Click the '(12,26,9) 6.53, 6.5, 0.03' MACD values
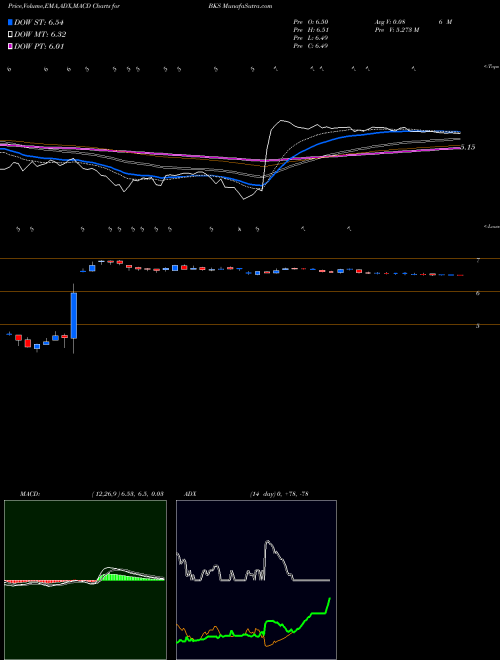The image size is (500, 660). click(128, 494)
